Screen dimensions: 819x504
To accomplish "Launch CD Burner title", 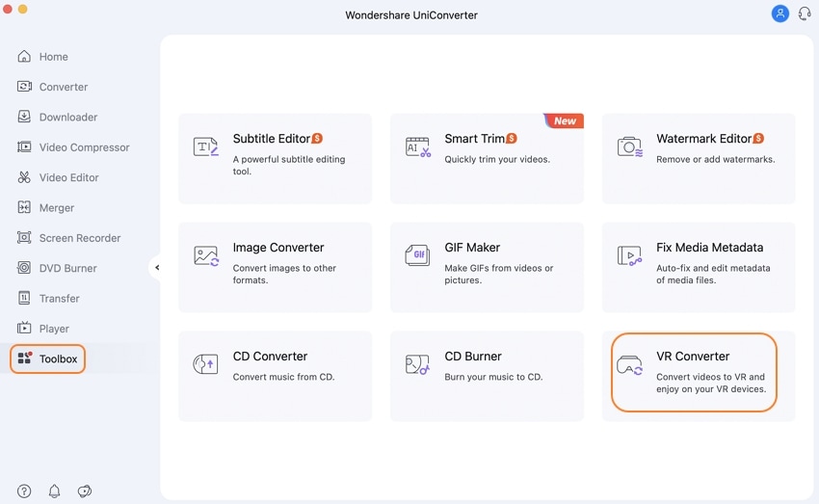I will 473,357.
